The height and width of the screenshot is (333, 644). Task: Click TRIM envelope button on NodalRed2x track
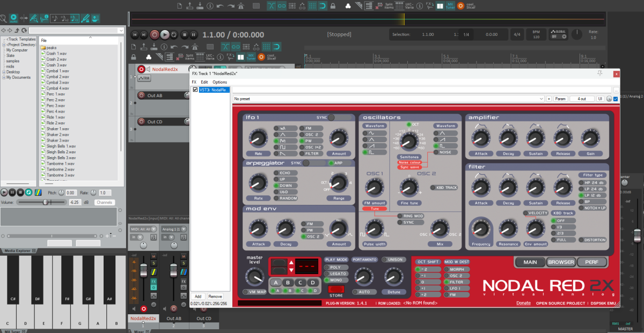(x=144, y=78)
